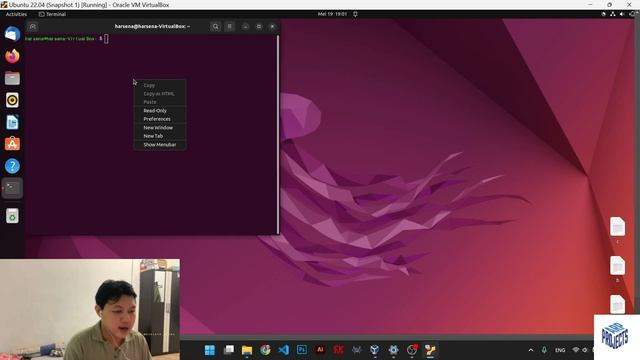Click the terminal prompt input area

tap(106, 39)
